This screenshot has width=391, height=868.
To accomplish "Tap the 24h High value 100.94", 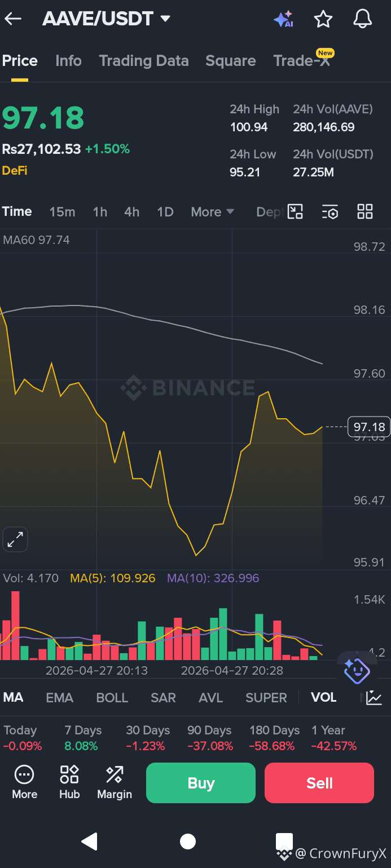I will 249,127.
